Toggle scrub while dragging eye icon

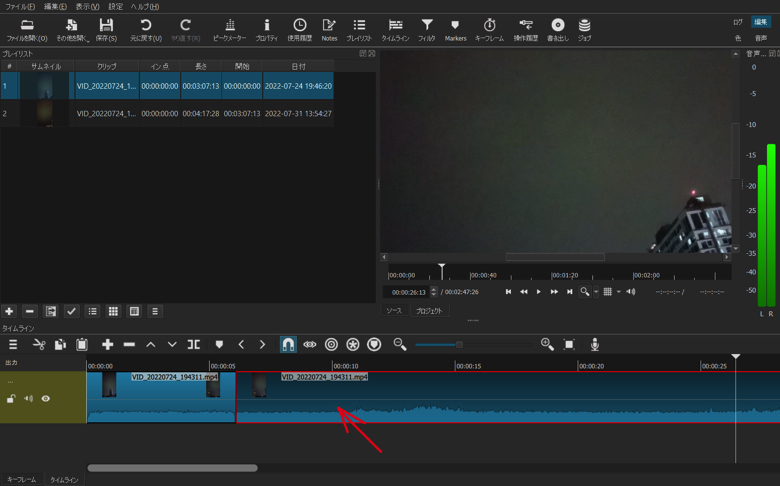click(x=310, y=344)
